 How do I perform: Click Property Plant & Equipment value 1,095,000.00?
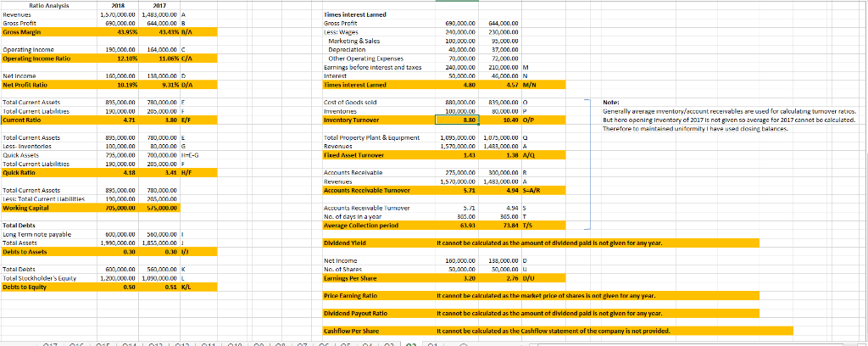click(x=457, y=137)
